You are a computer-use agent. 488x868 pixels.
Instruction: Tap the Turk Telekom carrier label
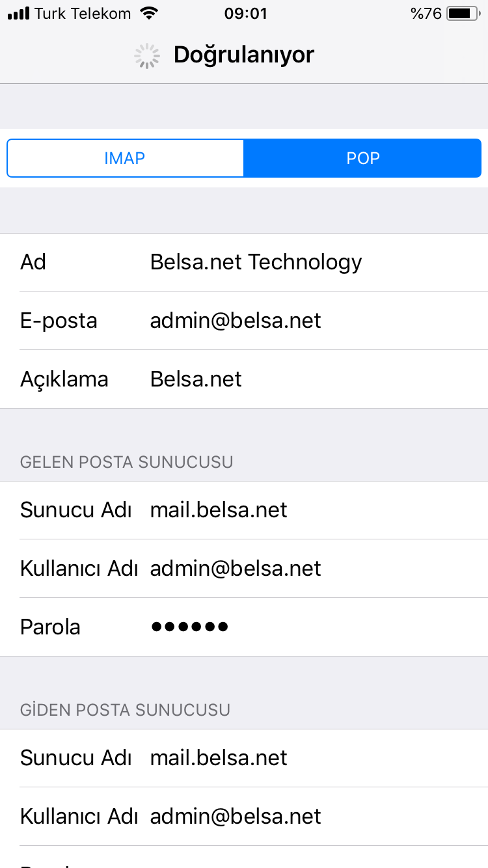[83, 14]
